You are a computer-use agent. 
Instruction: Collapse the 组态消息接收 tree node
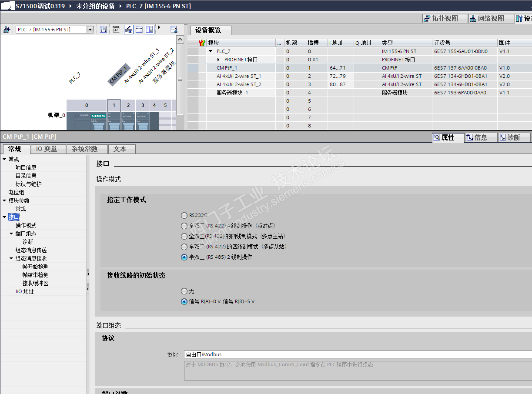(x=11, y=258)
